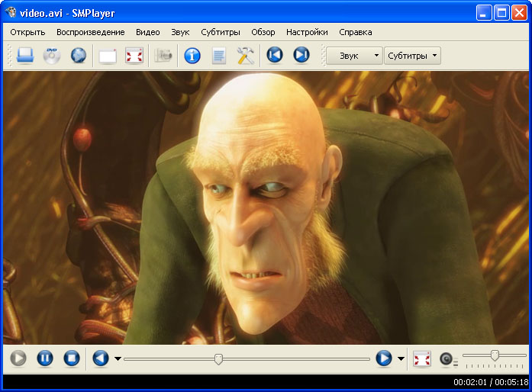Toggle compact mode white window icon

coord(108,56)
